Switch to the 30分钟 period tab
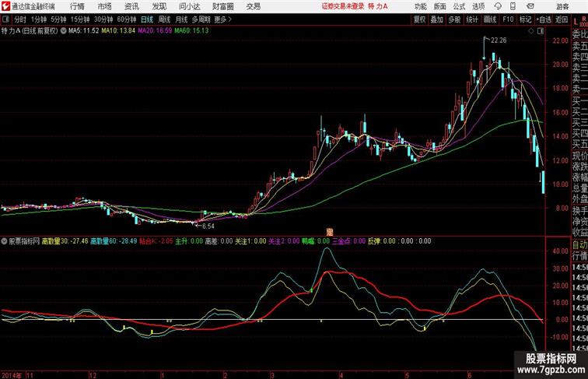588x379 pixels. (x=103, y=19)
